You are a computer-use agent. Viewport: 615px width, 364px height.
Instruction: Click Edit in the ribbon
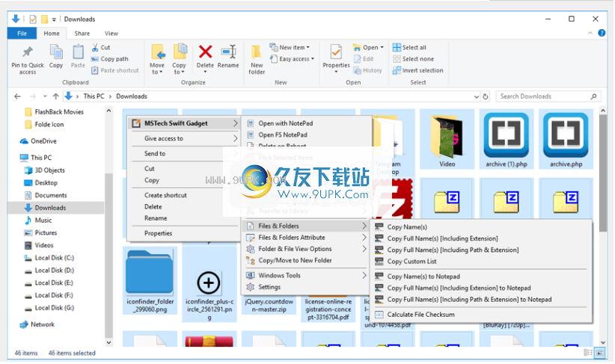tap(364, 59)
